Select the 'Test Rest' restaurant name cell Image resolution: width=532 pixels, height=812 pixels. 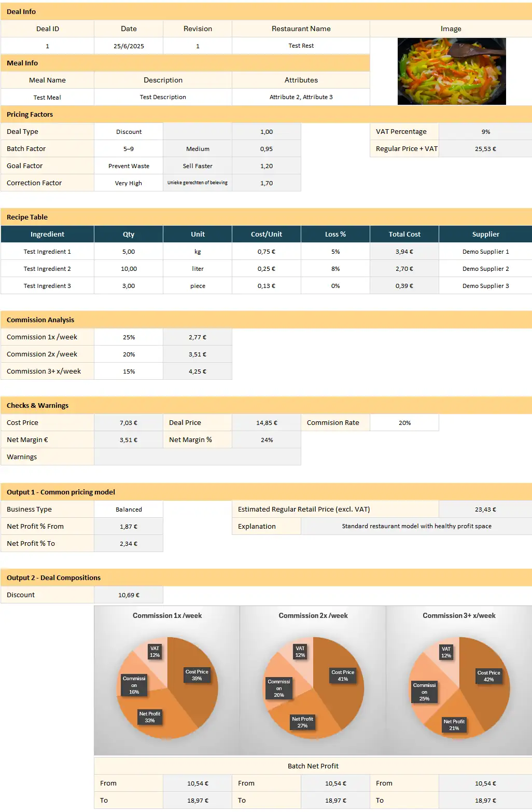301,46
